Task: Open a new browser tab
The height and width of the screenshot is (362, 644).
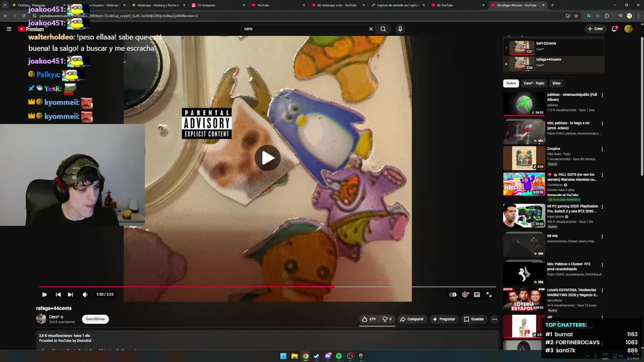Action: 552,5
